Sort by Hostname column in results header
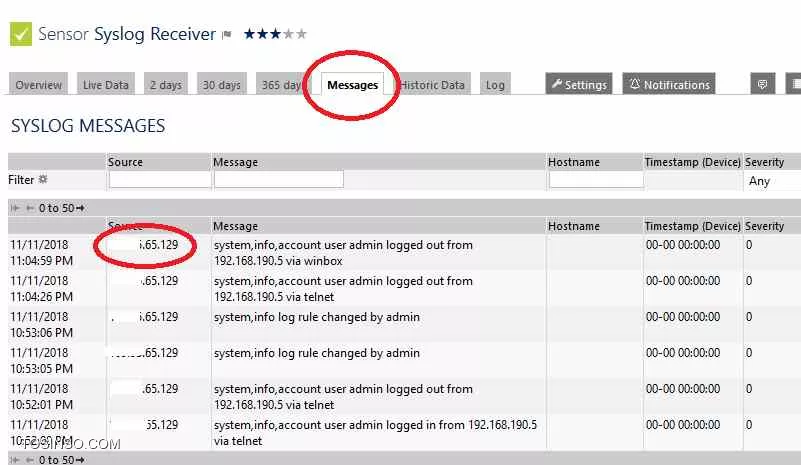801x465 pixels. tap(574, 226)
